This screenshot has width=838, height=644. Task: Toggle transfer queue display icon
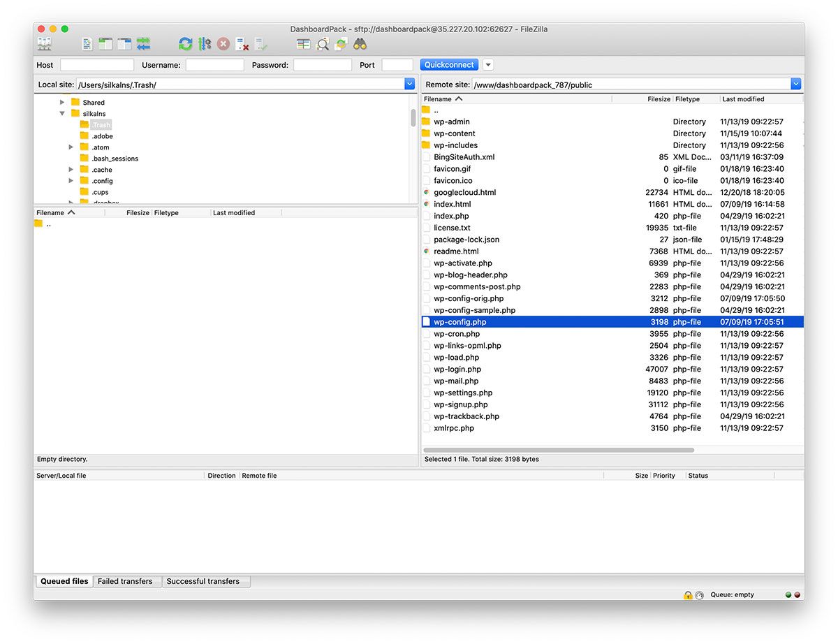pyautogui.click(x=143, y=44)
